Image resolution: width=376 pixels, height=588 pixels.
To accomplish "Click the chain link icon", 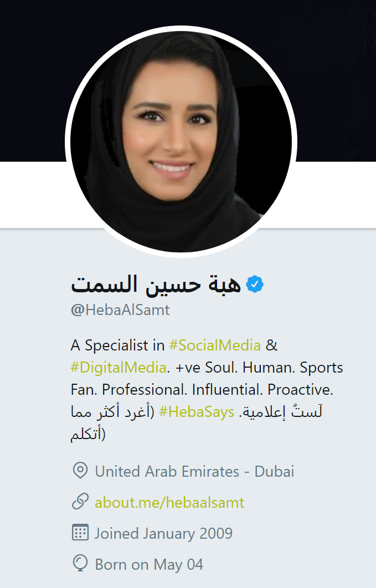I will (80, 502).
